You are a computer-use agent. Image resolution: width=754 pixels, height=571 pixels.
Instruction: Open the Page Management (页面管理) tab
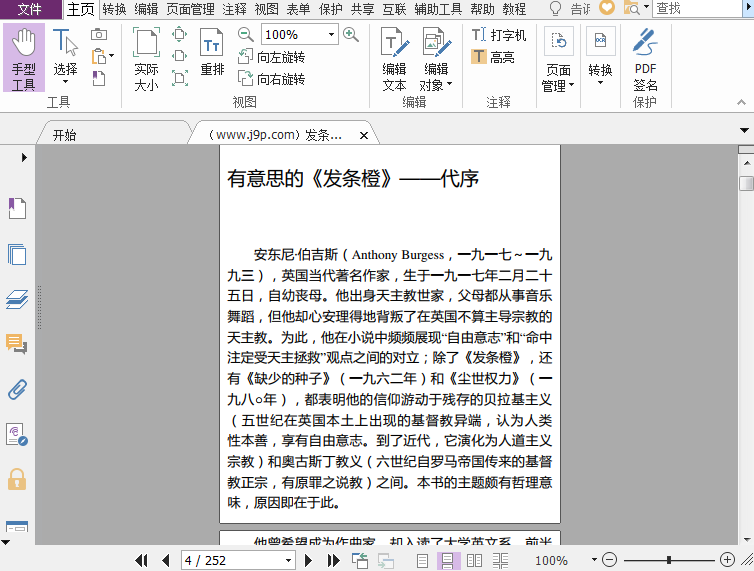tap(190, 9)
